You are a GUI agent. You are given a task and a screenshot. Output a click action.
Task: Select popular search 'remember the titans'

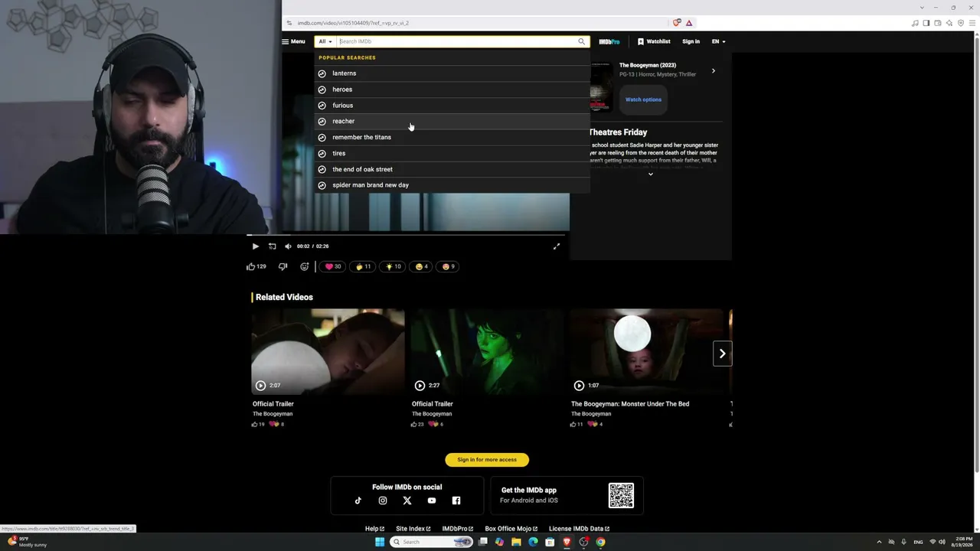click(452, 137)
